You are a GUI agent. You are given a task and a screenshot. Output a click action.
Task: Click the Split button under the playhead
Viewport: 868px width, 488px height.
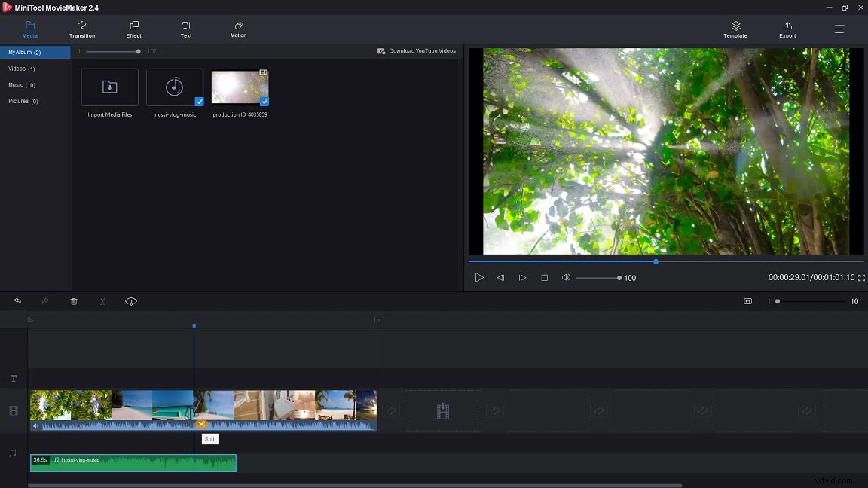coord(209,439)
